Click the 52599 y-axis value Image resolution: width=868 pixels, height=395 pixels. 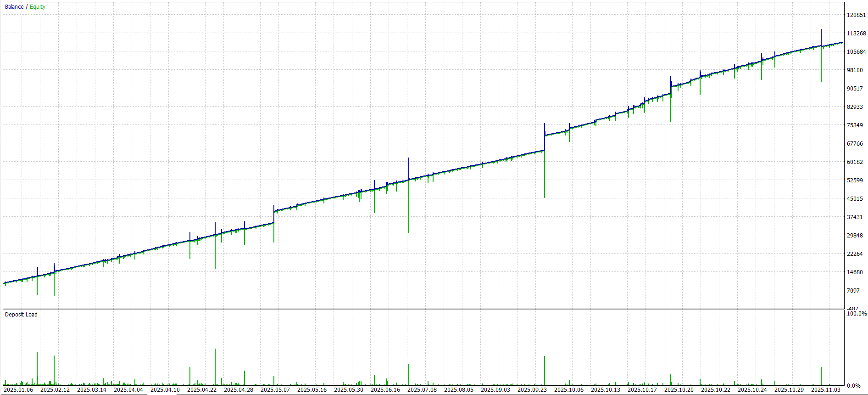click(855, 181)
